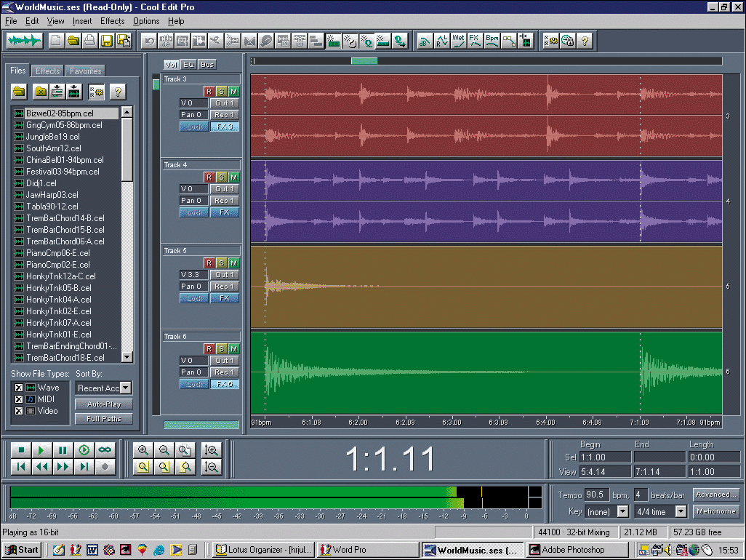Open the Advanced tempo settings
Screen dimensions: 746x560
tap(716, 495)
